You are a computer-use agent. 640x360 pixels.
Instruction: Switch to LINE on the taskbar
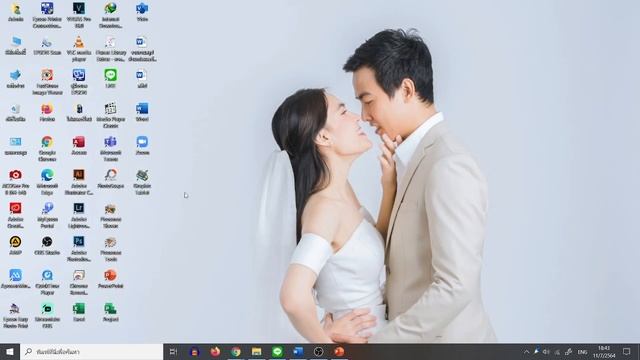tap(277, 351)
